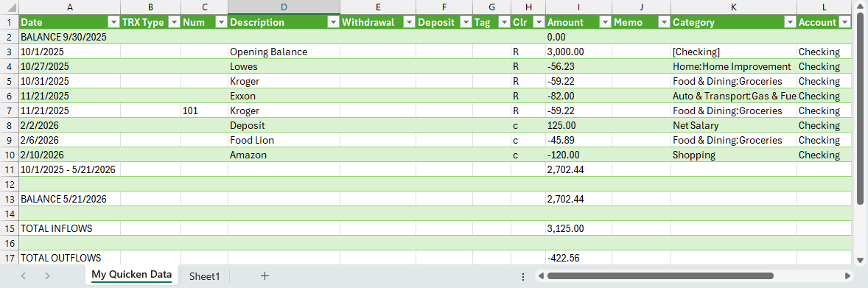The width and height of the screenshot is (868, 288).
Task: Click the 2/10/2026 date cell
Action: [x=69, y=155]
